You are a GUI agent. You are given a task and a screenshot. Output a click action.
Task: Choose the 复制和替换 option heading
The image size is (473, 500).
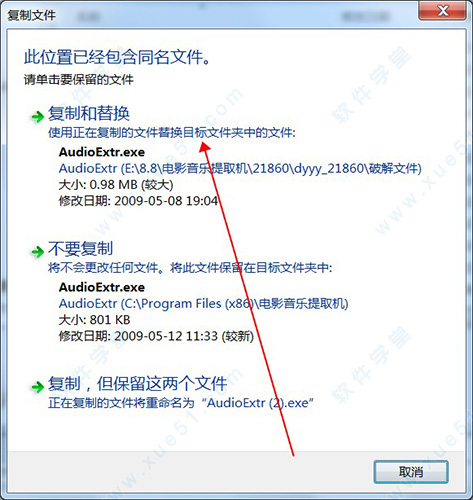(x=89, y=113)
